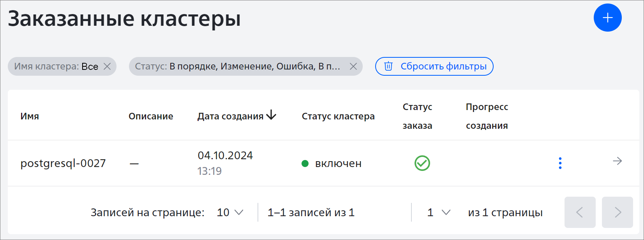Open the three-dot menu for postgresql-0027
644x240 pixels.
(560, 163)
